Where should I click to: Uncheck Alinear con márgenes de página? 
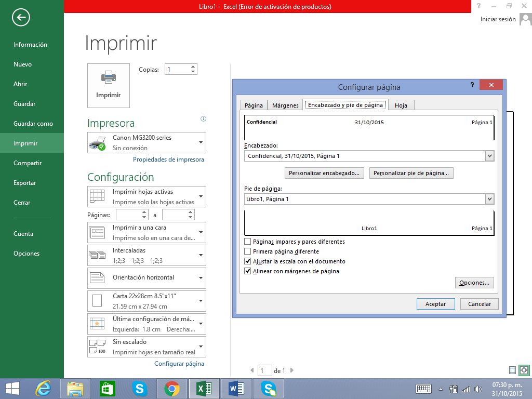click(248, 271)
